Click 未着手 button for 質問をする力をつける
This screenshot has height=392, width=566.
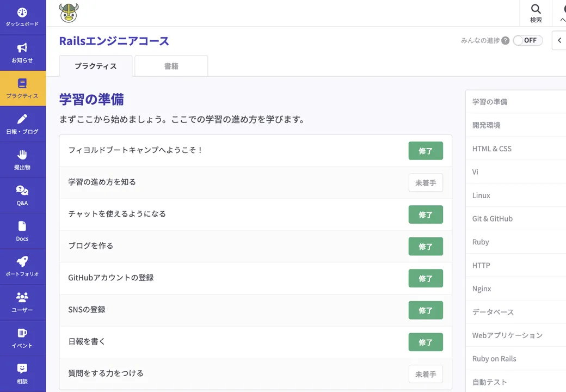click(x=426, y=374)
